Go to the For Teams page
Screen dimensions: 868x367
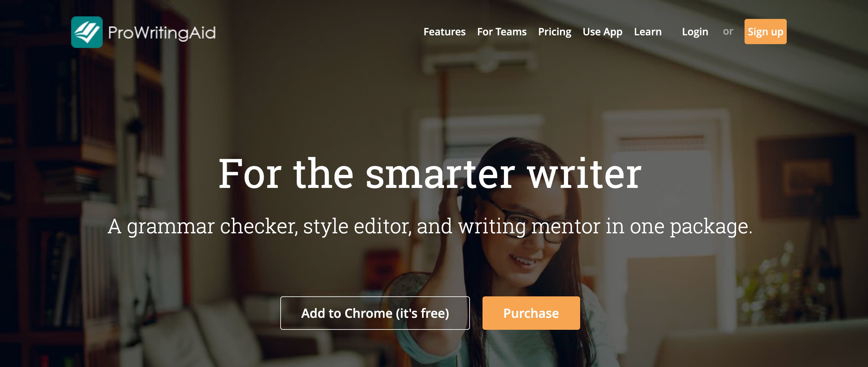[x=502, y=32]
